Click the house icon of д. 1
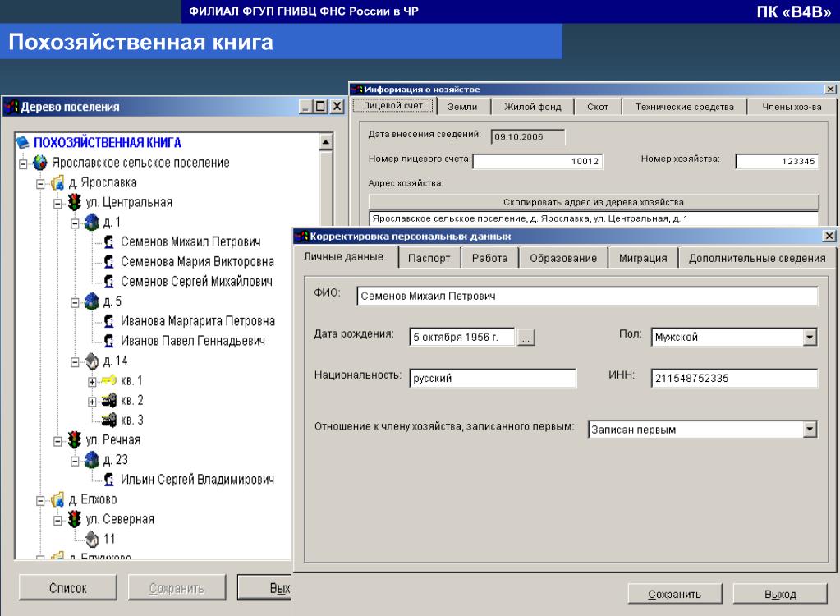The width and height of the screenshot is (840, 616). [92, 223]
